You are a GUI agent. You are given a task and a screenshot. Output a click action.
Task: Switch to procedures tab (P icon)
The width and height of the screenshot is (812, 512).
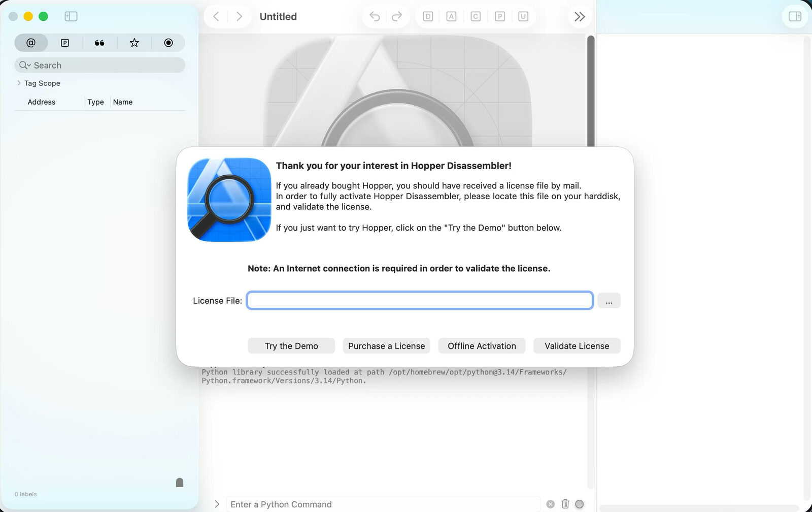65,43
